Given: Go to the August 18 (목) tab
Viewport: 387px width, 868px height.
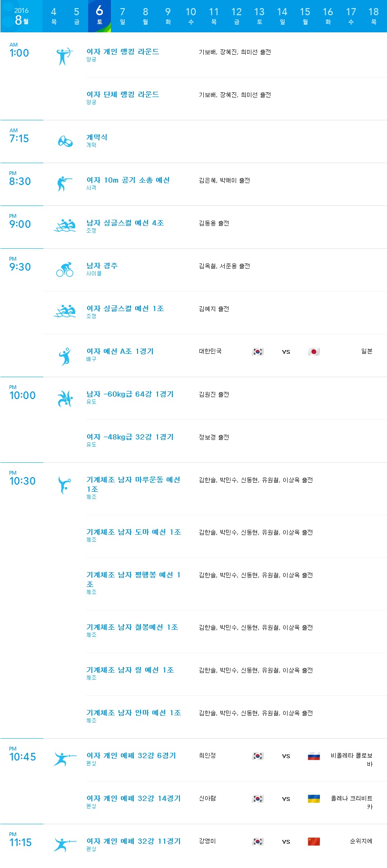Looking at the screenshot, I should click(374, 16).
